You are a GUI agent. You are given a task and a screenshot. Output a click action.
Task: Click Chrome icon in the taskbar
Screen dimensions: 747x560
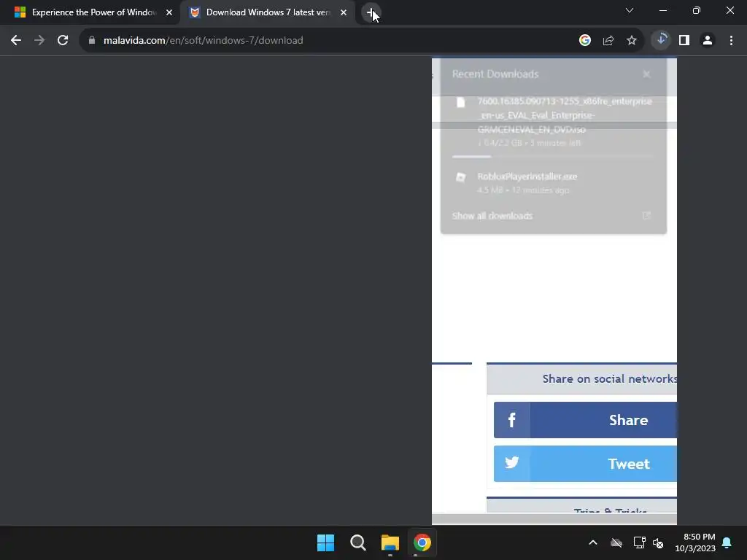tap(422, 542)
